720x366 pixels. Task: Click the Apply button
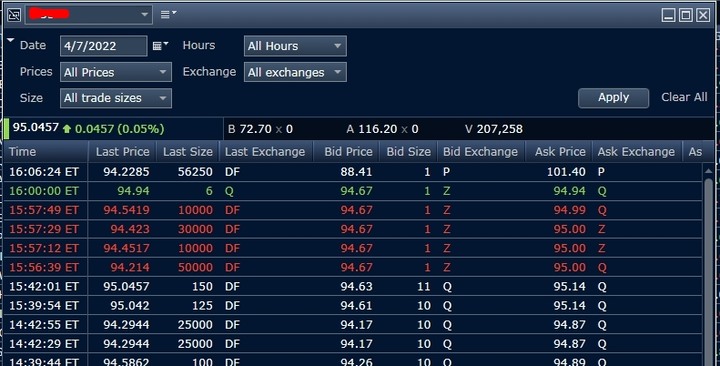pos(613,98)
